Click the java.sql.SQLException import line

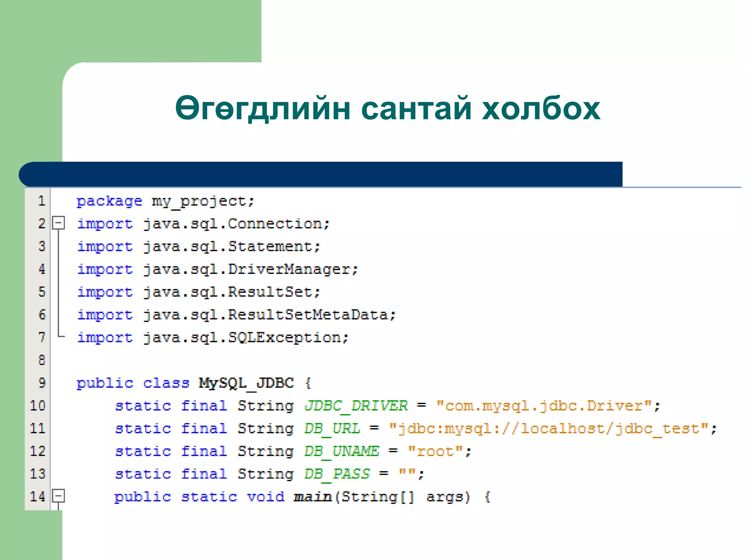click(213, 338)
